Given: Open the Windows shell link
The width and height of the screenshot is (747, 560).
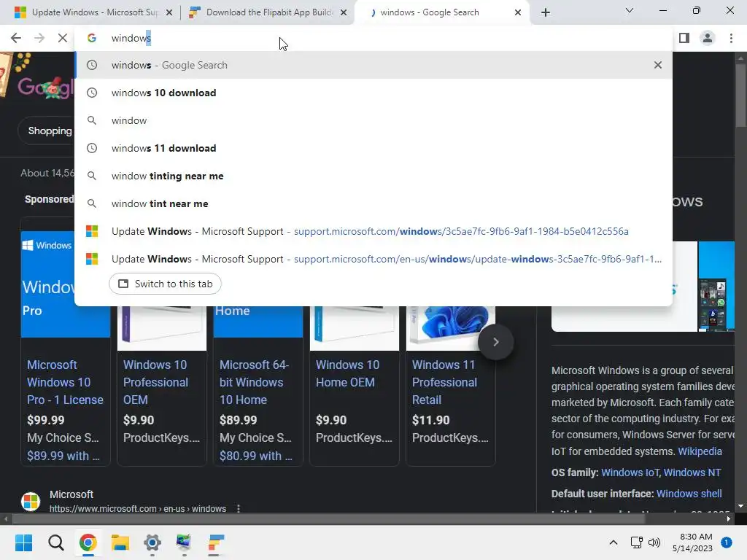Looking at the screenshot, I should click(689, 494).
